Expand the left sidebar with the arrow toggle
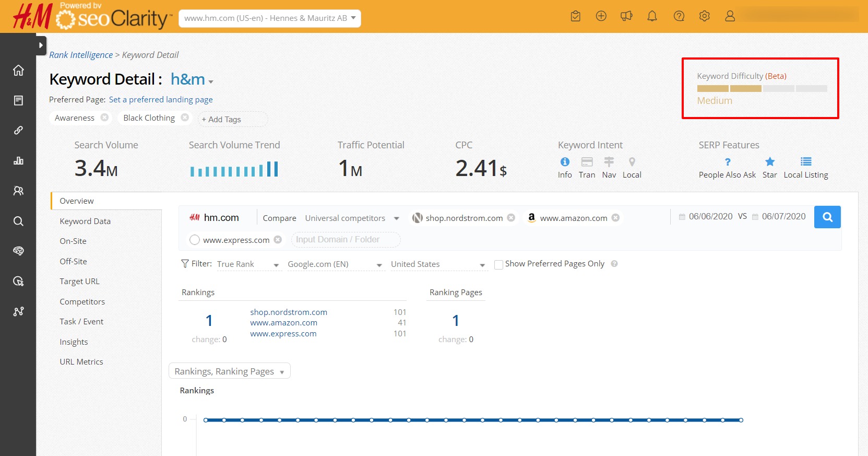Viewport: 868px width, 456px height. pos(41,45)
